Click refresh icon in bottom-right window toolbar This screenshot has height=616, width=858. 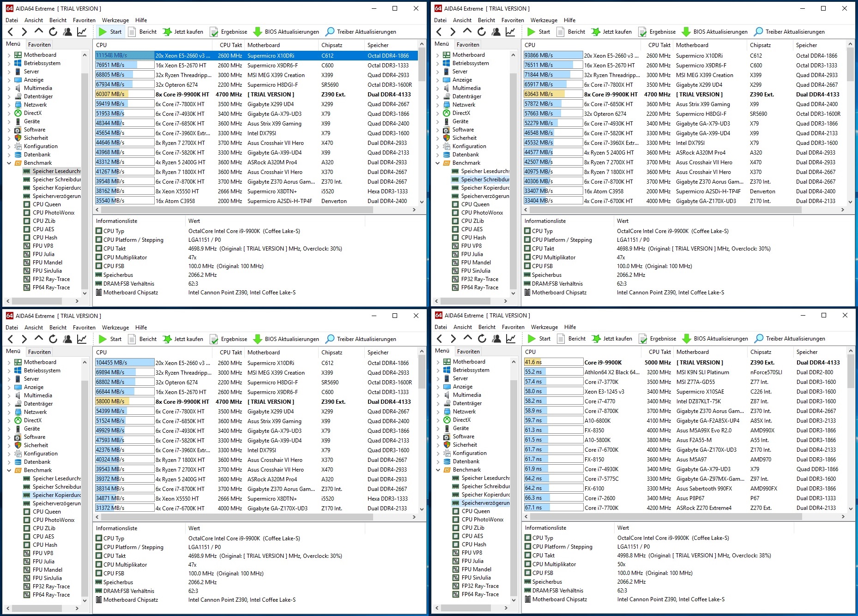point(482,338)
